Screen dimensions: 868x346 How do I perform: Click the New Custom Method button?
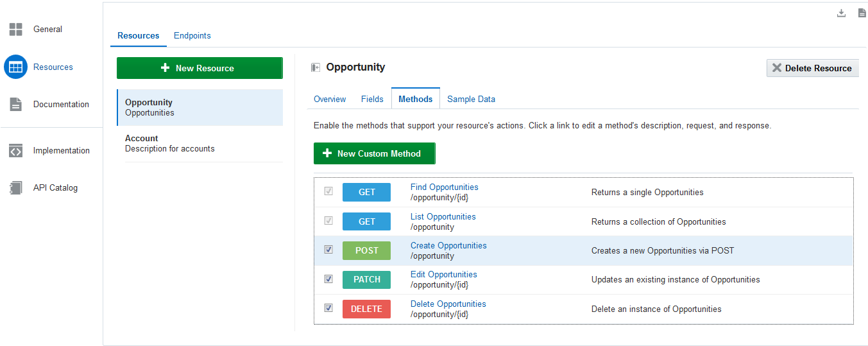click(x=374, y=153)
